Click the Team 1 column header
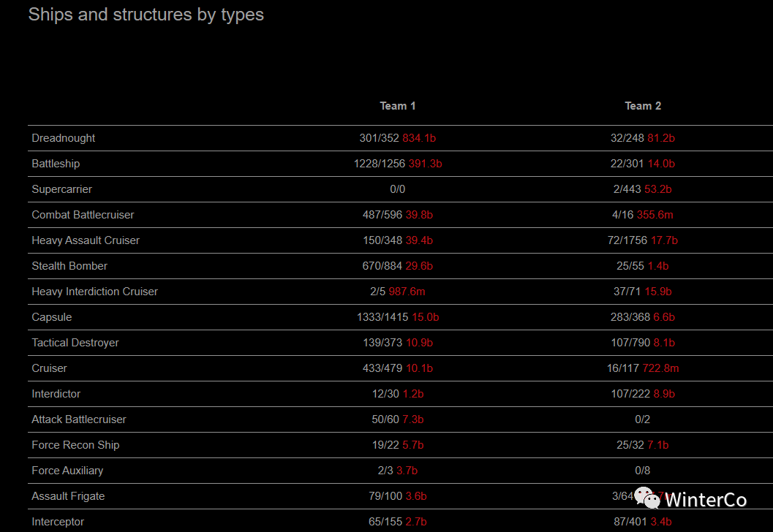Screen dimensions: 773x532 tap(397, 106)
